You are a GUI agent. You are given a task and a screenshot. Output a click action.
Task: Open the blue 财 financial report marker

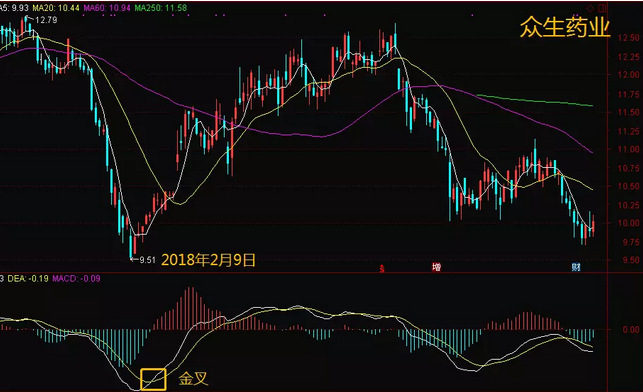coord(576,267)
